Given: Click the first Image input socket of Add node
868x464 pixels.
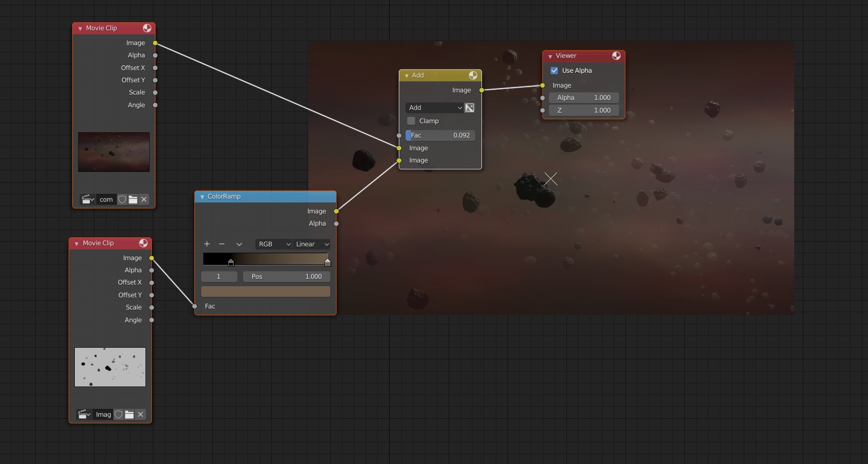Looking at the screenshot, I should (399, 148).
